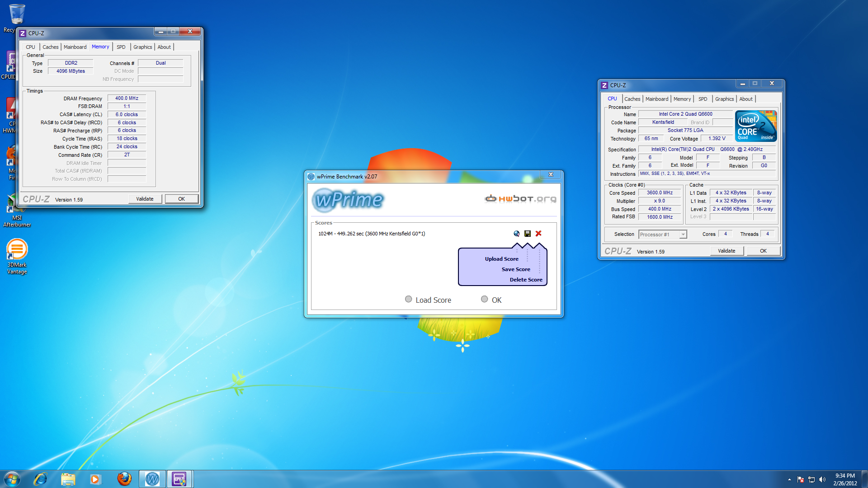Show hidden tray icons arrow

pos(789,479)
